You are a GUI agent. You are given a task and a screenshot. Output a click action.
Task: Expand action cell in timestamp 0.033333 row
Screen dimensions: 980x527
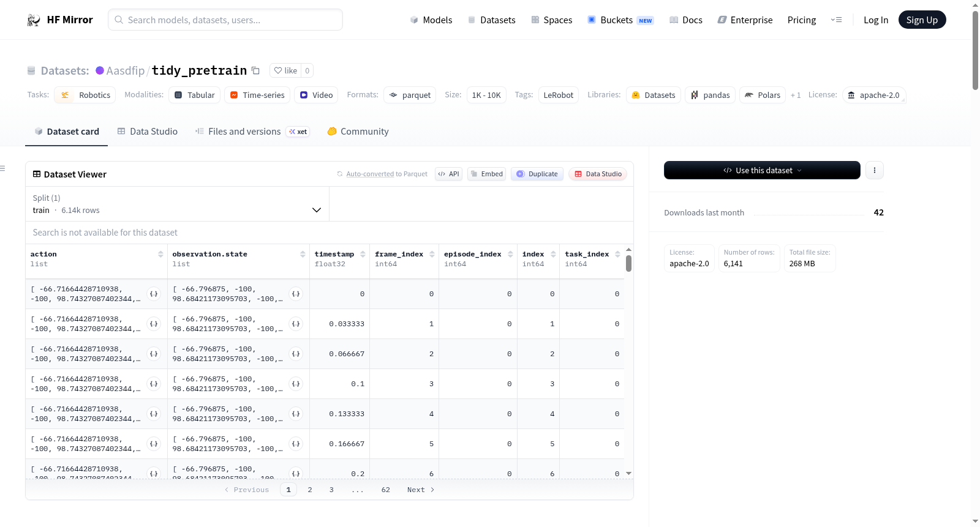(154, 324)
